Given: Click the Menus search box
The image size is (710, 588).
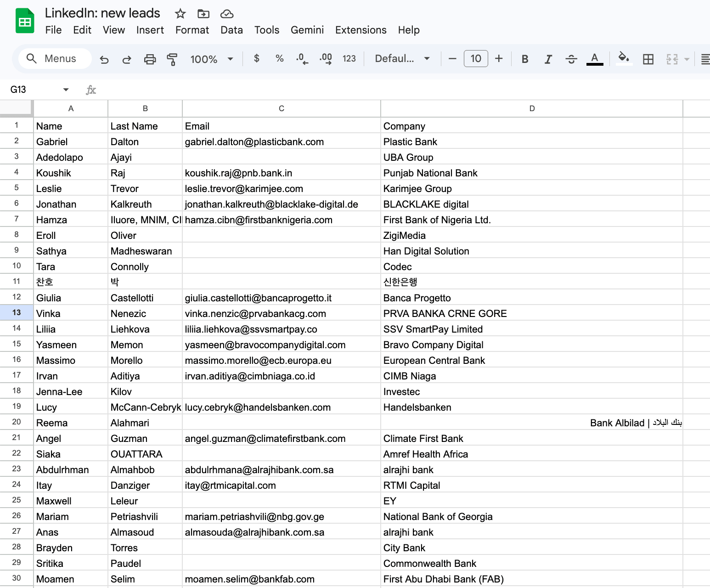Looking at the screenshot, I should click(x=55, y=59).
